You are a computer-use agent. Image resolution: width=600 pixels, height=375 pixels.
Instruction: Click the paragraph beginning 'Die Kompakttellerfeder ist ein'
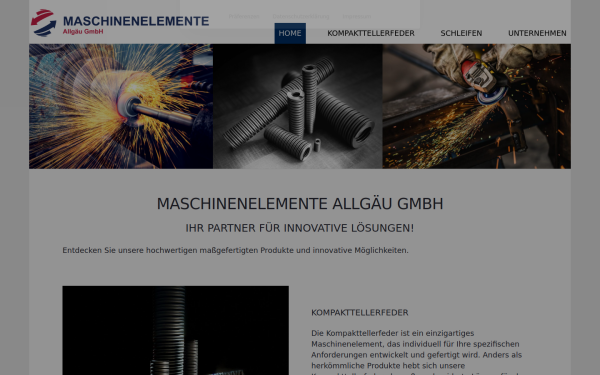(x=416, y=352)
